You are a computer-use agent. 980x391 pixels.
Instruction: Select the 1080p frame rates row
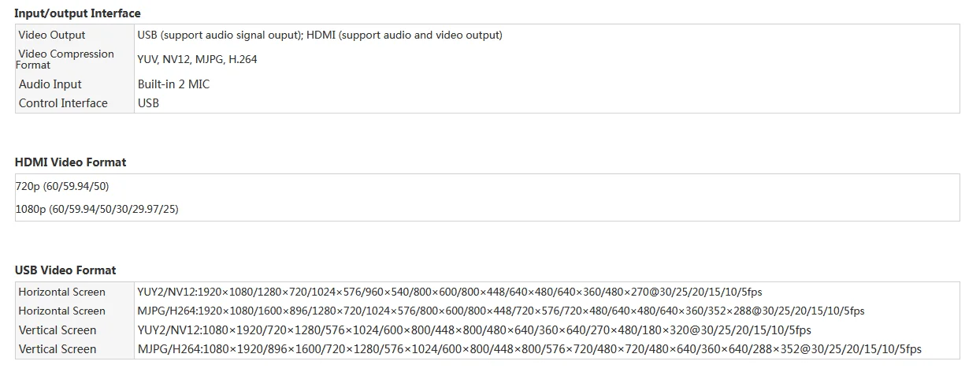pyautogui.click(x=97, y=209)
